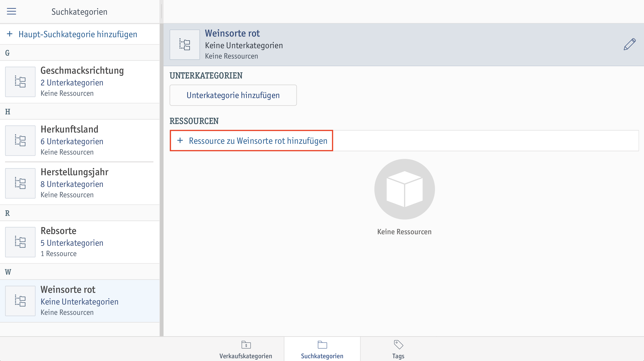Click the Weinsorte rot heading in the detail panel
This screenshot has height=361, width=644.
pyautogui.click(x=232, y=33)
